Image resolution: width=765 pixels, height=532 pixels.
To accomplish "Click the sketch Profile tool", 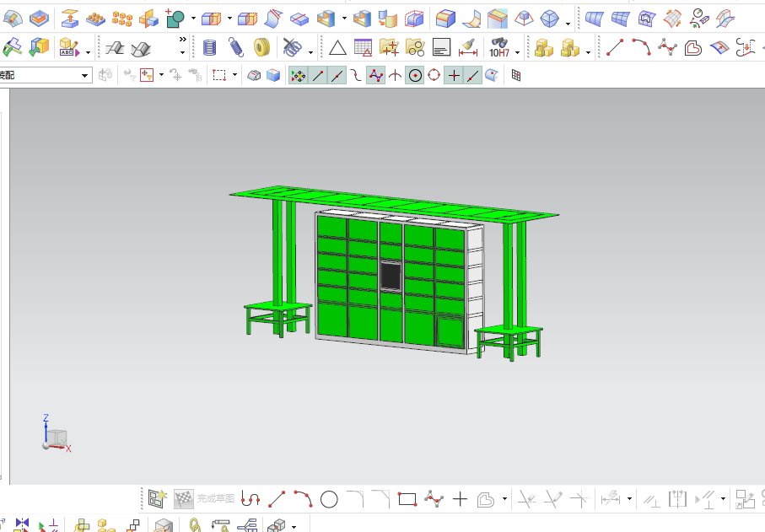I will pos(251,499).
